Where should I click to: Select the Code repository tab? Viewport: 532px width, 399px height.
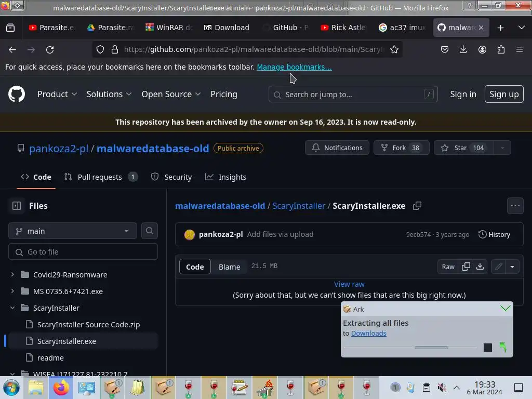tap(36, 177)
